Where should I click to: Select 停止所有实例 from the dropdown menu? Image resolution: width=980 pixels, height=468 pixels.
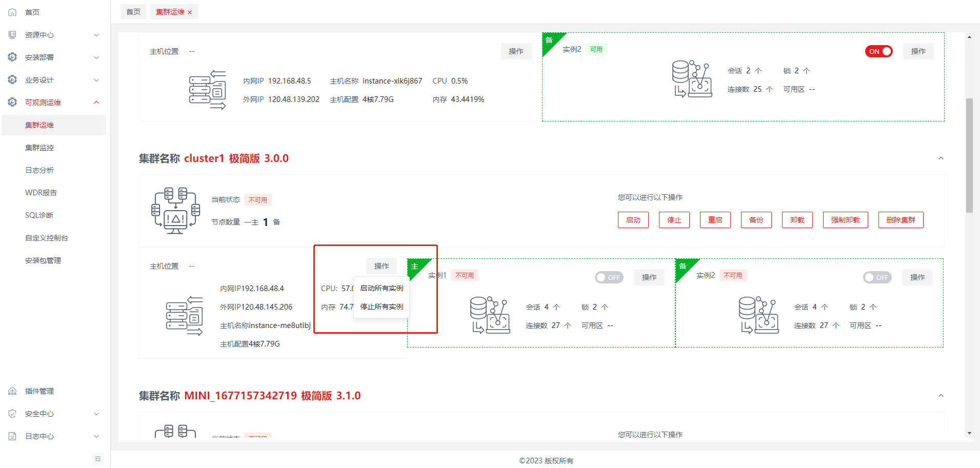tap(382, 307)
